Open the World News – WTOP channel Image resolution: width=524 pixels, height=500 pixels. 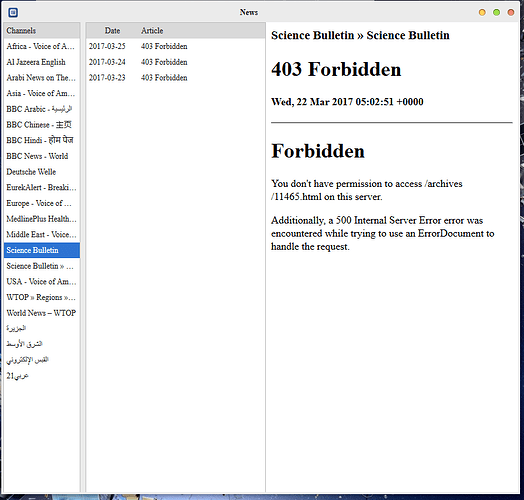(x=42, y=313)
